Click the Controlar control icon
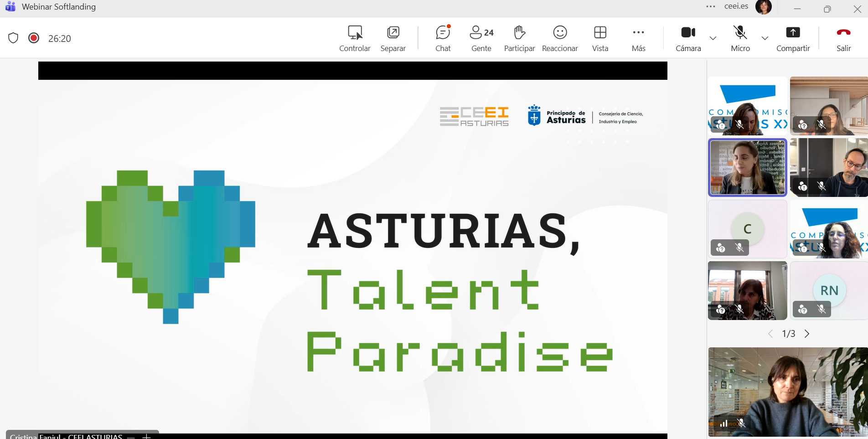 tap(355, 38)
